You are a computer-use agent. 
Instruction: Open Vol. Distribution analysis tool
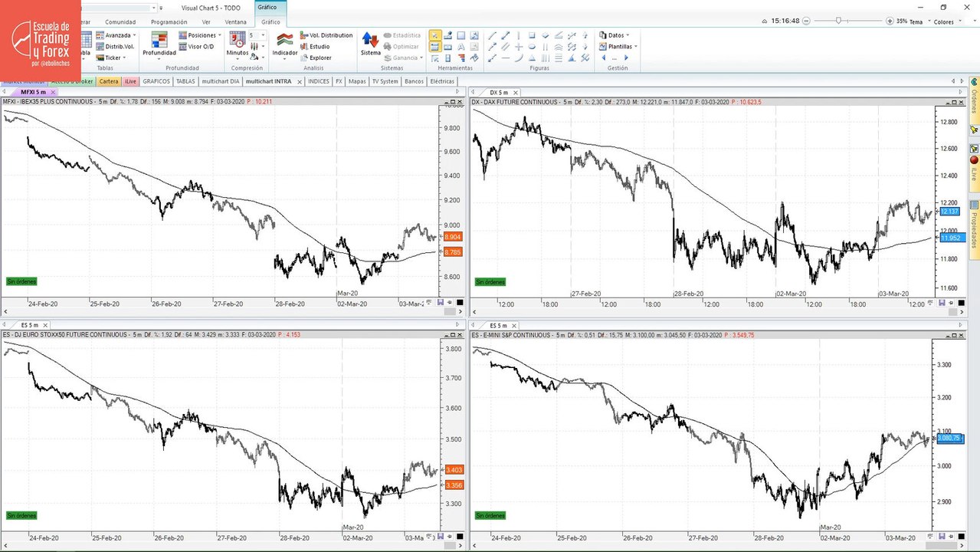[x=326, y=35]
